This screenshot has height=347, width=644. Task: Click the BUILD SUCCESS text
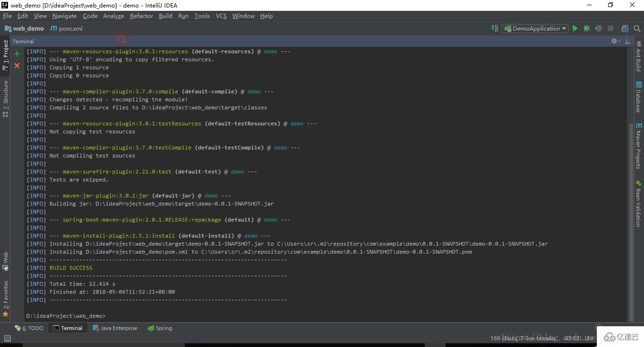click(x=71, y=268)
